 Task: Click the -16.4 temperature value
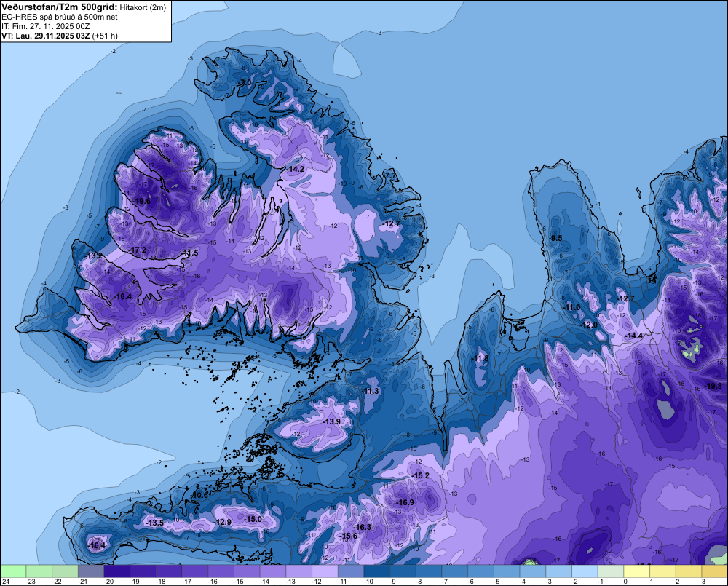click(96, 546)
